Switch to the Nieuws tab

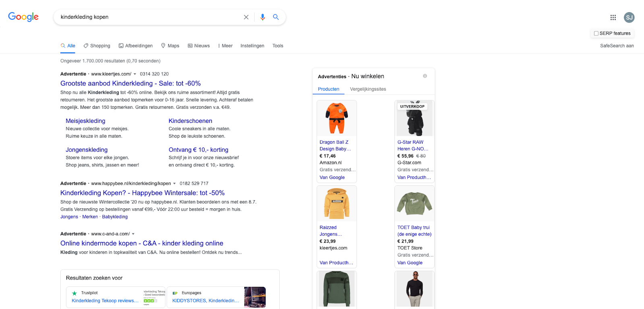point(199,46)
